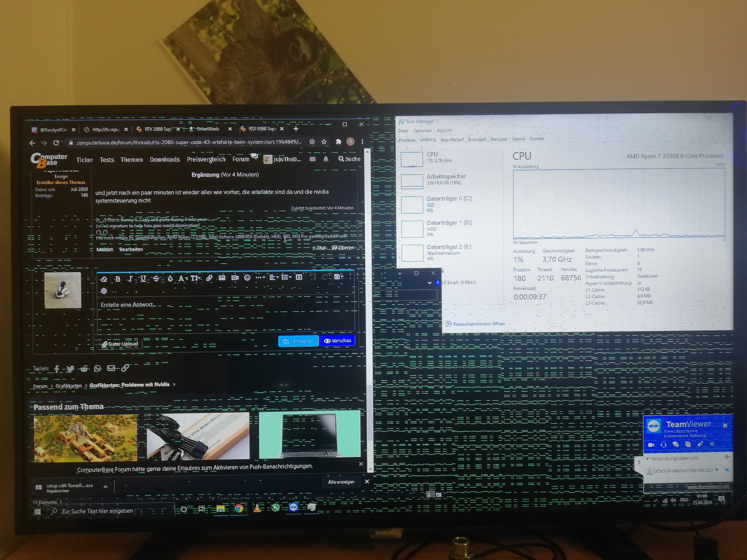Image resolution: width=747 pixels, height=560 pixels.
Task: Insert a link in the reply editor
Action: [209, 278]
